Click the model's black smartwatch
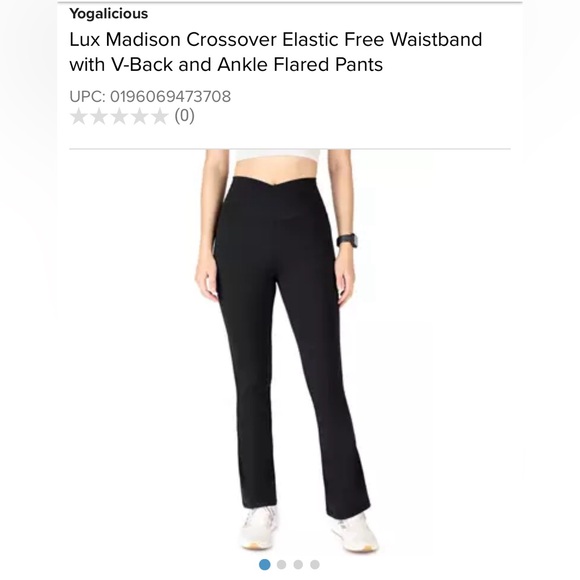Viewport: 580px width, 580px height. coord(348,241)
